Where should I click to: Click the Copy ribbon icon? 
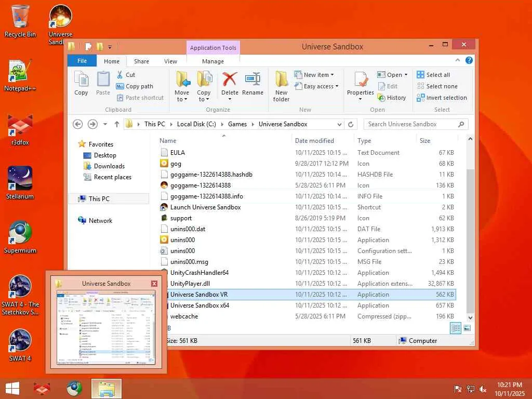tap(81, 83)
